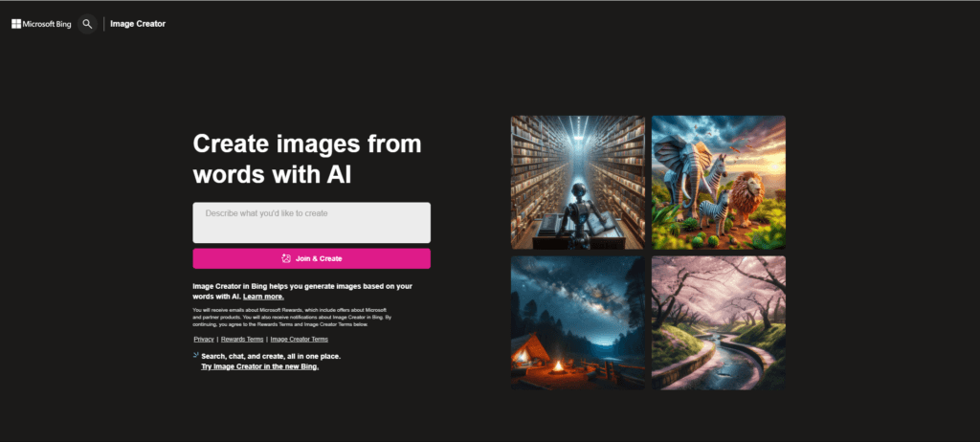Click the icon inside the Join & Create button
Viewport: 980px width, 442px height.
point(286,258)
